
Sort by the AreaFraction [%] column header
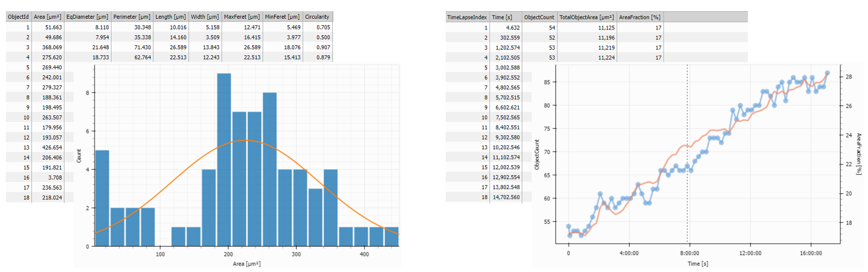point(640,17)
